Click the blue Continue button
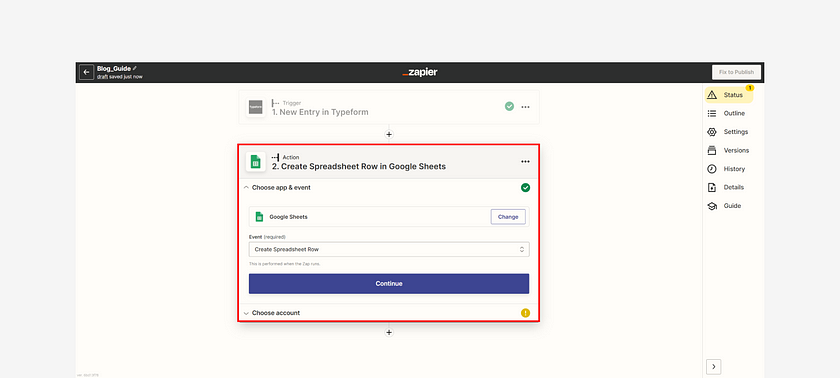 click(389, 284)
